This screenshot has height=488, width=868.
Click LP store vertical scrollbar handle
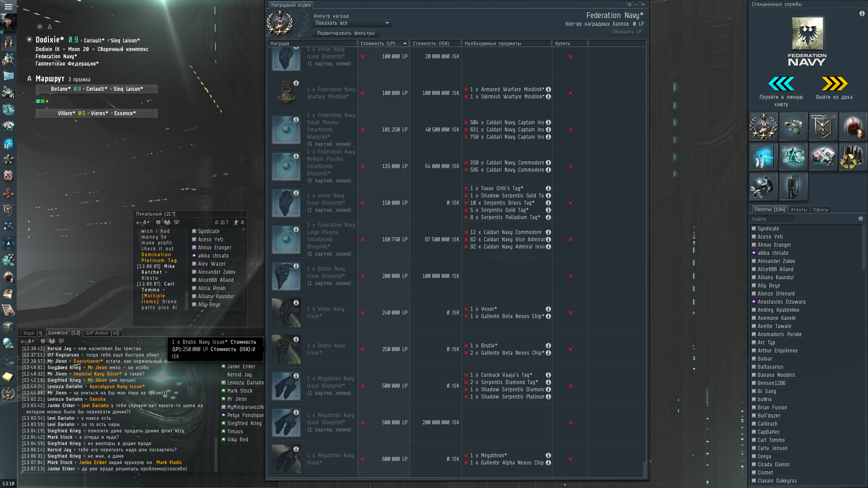[644, 469]
